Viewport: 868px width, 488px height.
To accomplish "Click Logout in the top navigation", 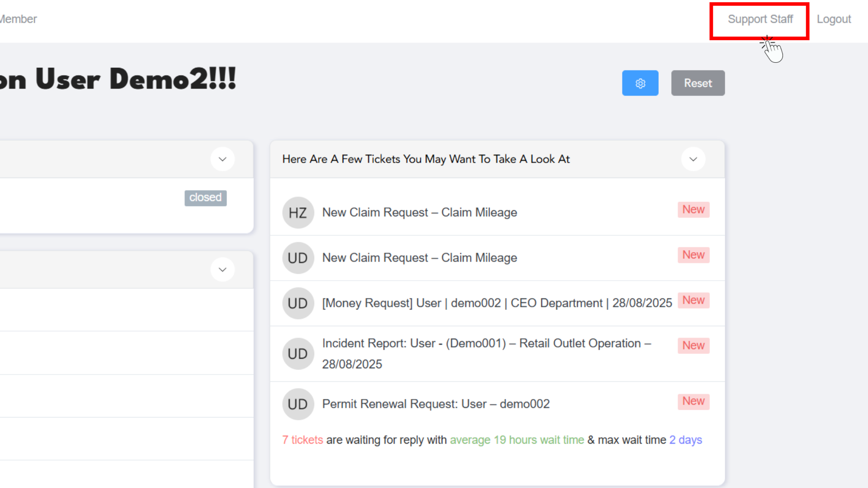I will click(x=834, y=19).
